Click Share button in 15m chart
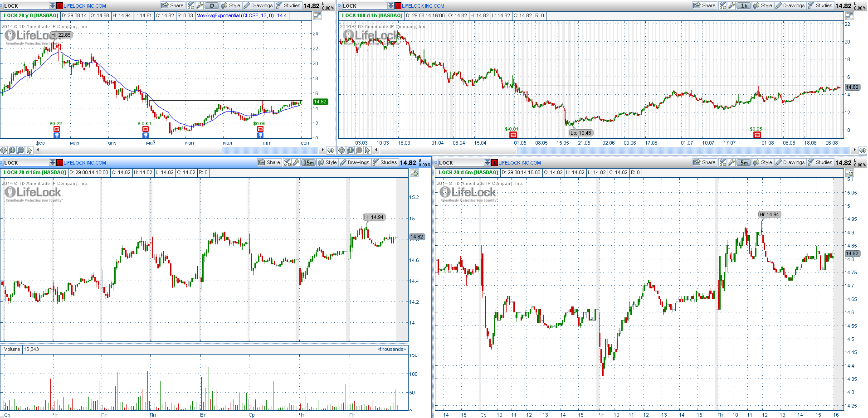Screen dimensions: 868x418 pos(269,162)
